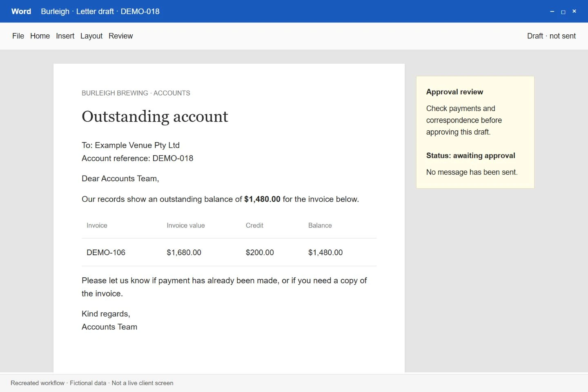Viewport: 588px width, 392px height.
Task: Click the "Kind regards," closing line
Action: [106, 314]
